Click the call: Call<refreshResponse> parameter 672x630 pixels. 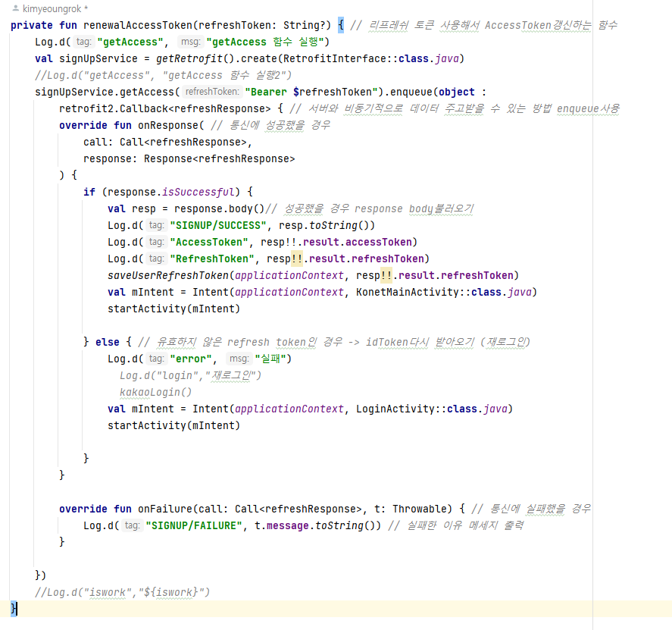coord(164,143)
